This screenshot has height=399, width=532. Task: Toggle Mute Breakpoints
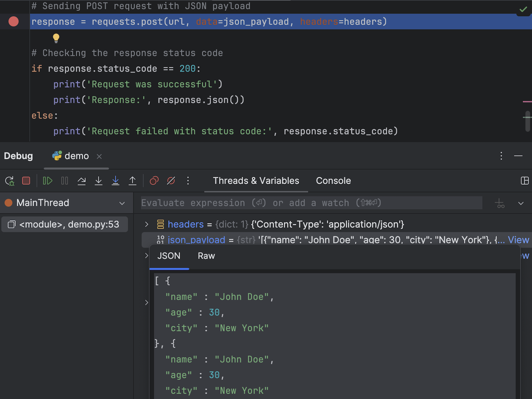[171, 181]
